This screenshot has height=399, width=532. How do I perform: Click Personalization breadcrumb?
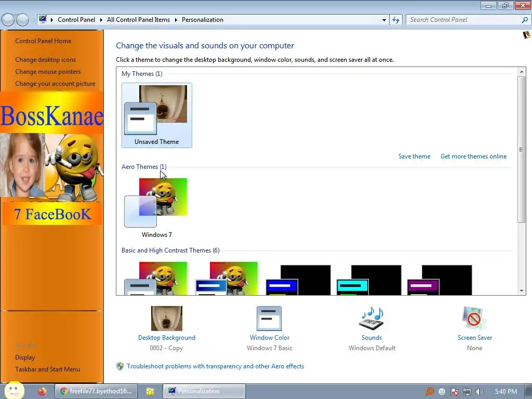click(x=203, y=20)
